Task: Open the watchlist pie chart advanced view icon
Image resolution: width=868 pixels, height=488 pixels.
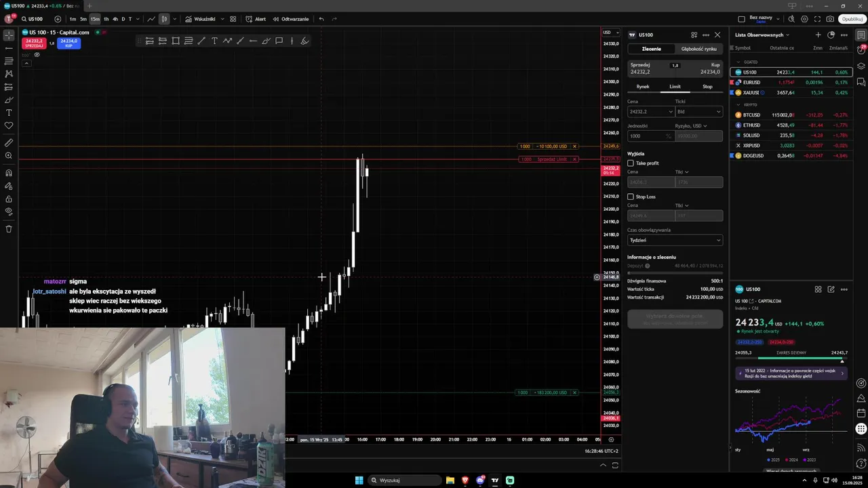Action: coord(831,35)
